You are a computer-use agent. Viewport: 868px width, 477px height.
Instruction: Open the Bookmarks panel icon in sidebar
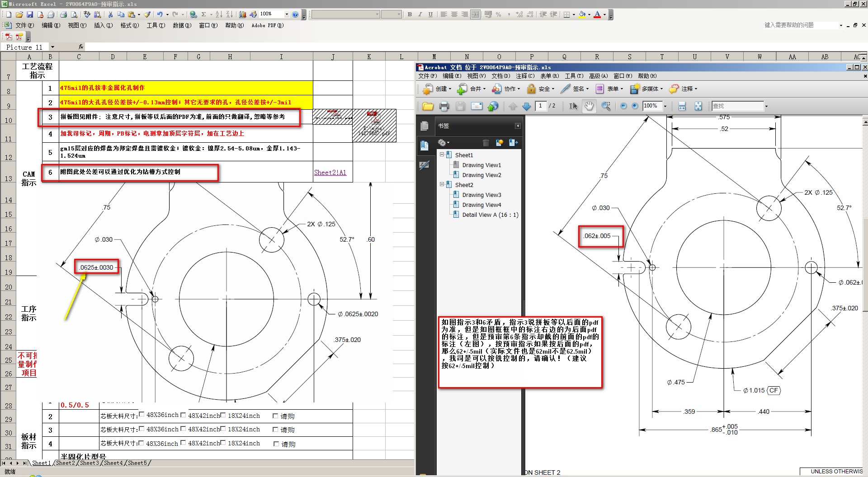[x=424, y=145]
